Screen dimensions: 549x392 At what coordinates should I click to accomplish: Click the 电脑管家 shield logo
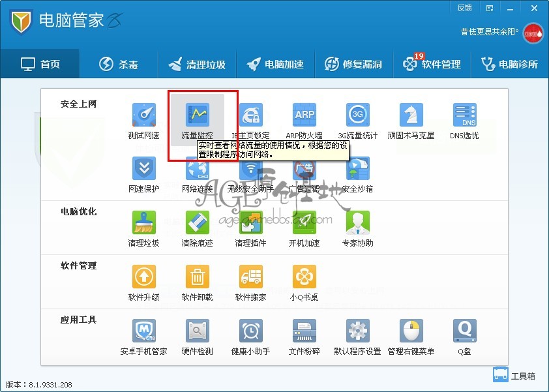(21, 22)
